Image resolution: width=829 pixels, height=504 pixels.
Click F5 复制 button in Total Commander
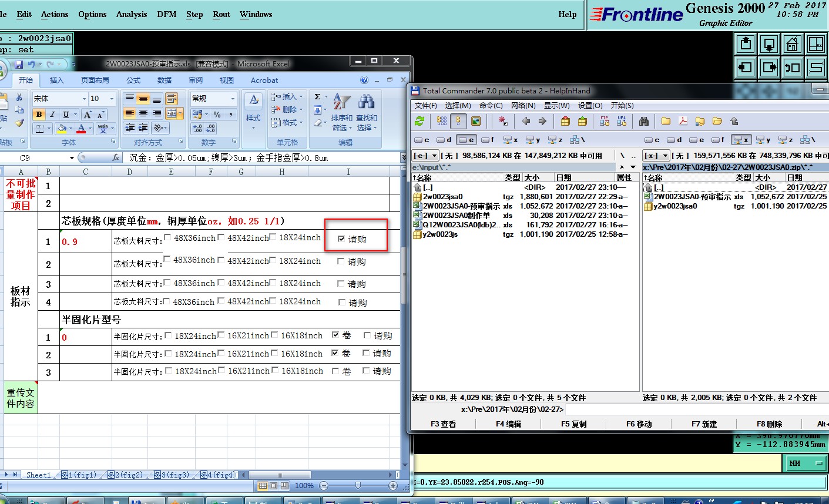573,424
